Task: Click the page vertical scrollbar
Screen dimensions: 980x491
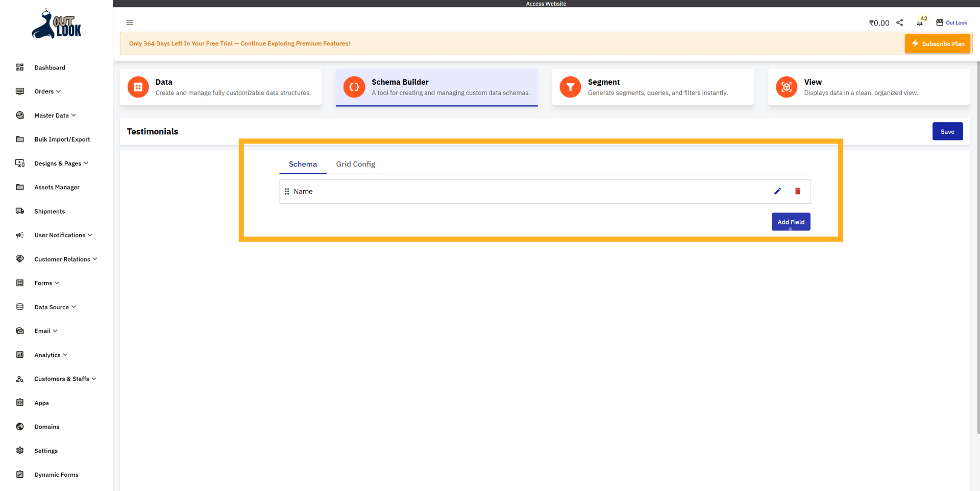Action: (x=978, y=248)
